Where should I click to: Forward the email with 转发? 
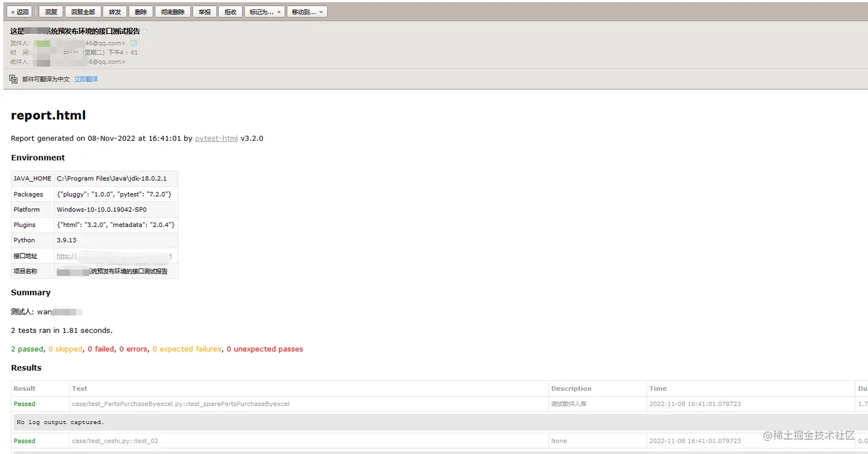(115, 11)
